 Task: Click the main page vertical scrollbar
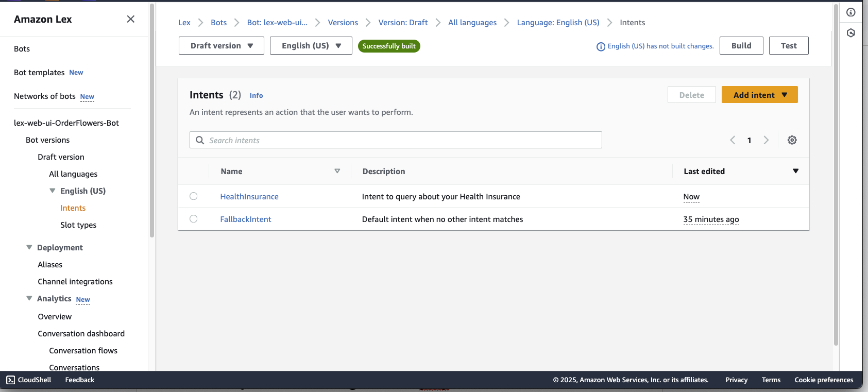pos(836,175)
